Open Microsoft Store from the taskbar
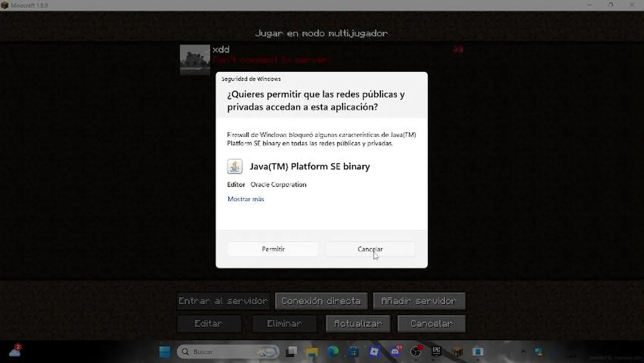This screenshot has width=644, height=363. coord(354,351)
